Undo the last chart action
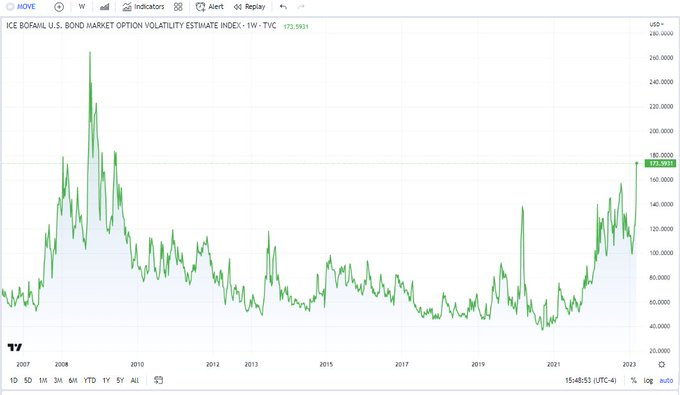This screenshot has width=680, height=395. coord(283,7)
